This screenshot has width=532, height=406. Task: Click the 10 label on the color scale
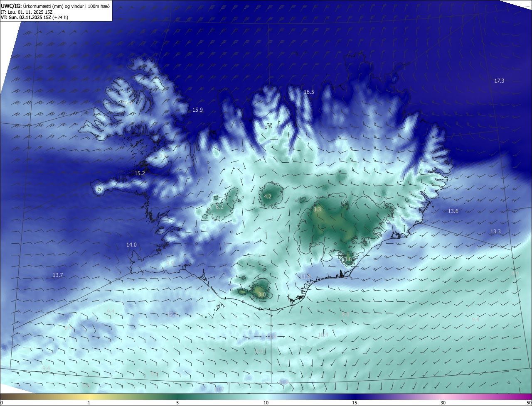pyautogui.click(x=266, y=403)
